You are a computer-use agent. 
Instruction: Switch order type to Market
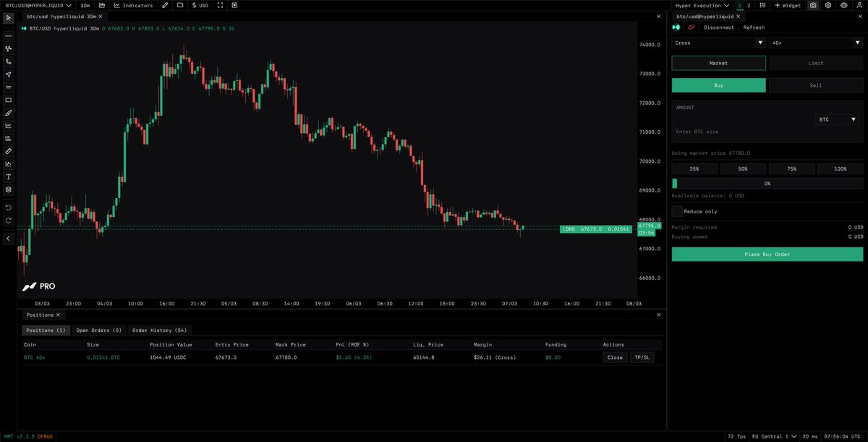(718, 63)
